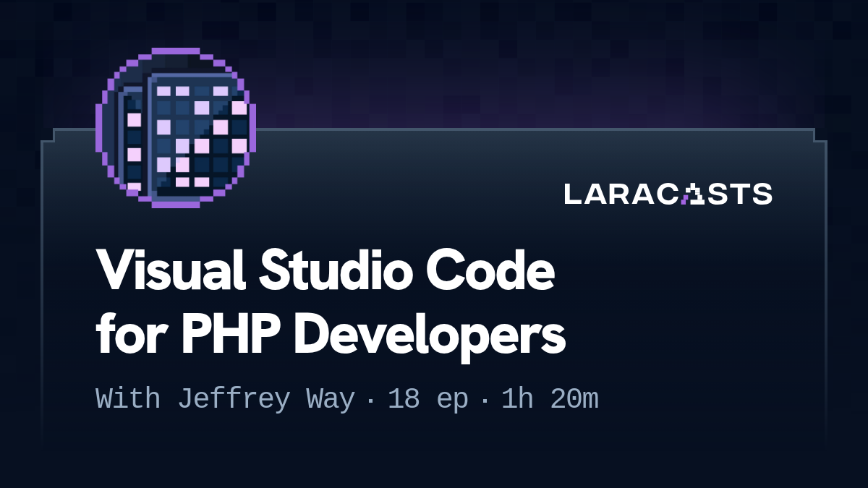
Task: Click the purple pixel ring around the icon
Action: [x=176, y=51]
